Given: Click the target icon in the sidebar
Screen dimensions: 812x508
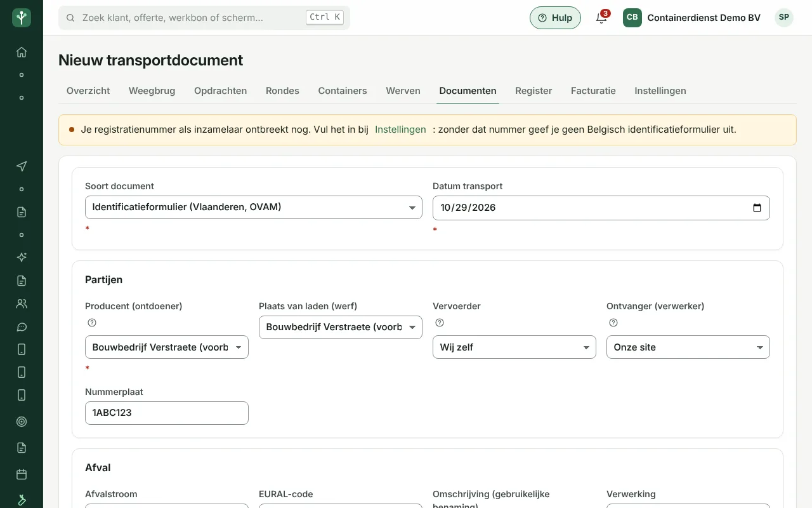Looking at the screenshot, I should pyautogui.click(x=22, y=421).
